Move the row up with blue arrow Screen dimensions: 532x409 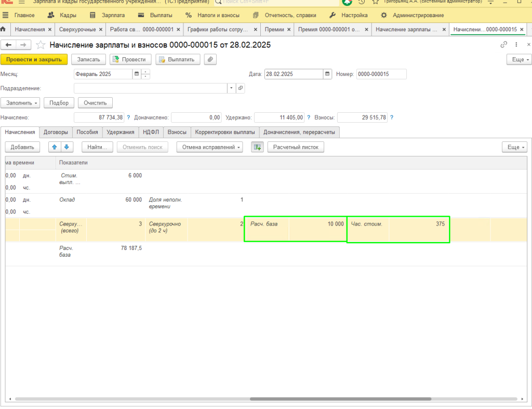[x=54, y=147]
